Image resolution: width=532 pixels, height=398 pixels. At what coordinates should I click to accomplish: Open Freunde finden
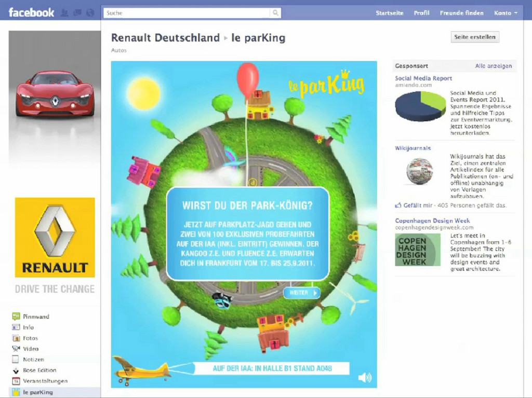point(461,13)
